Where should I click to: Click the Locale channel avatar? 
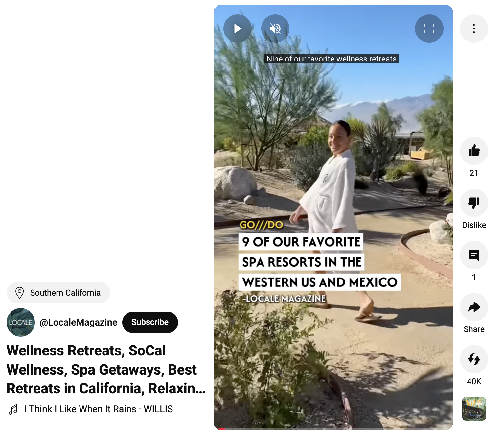point(21,322)
